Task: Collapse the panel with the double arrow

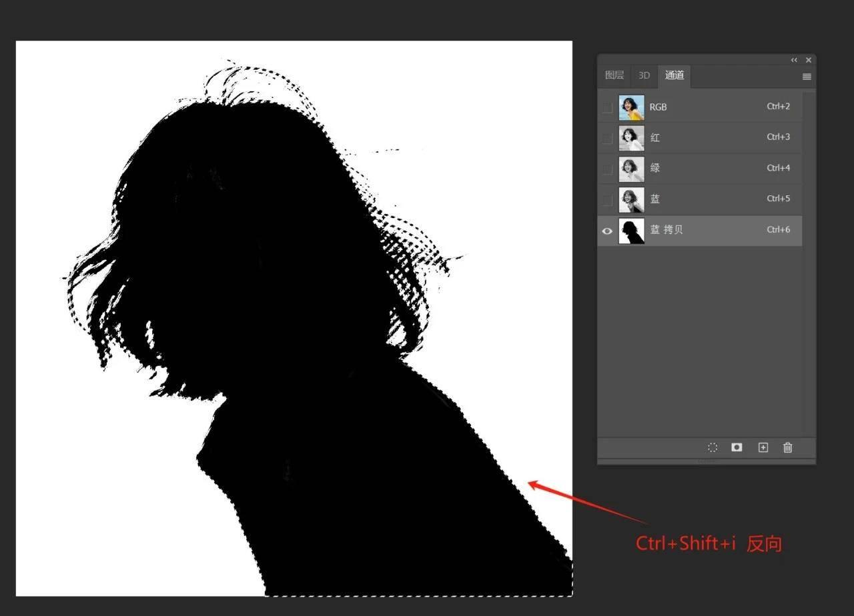Action: [794, 60]
